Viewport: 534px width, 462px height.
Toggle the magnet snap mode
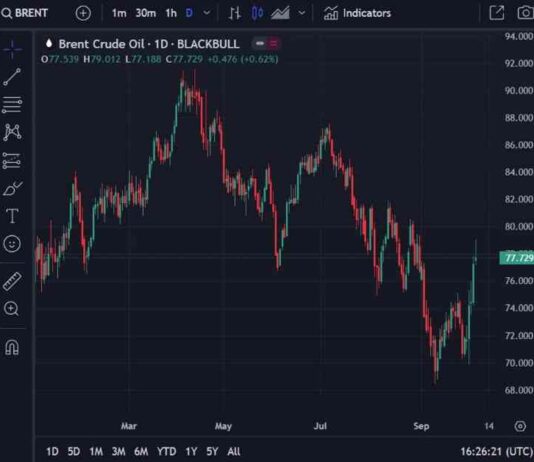point(12,347)
